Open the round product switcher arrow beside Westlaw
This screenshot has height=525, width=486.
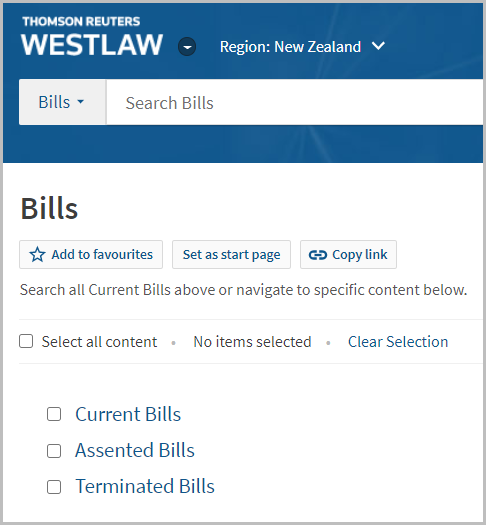187,47
